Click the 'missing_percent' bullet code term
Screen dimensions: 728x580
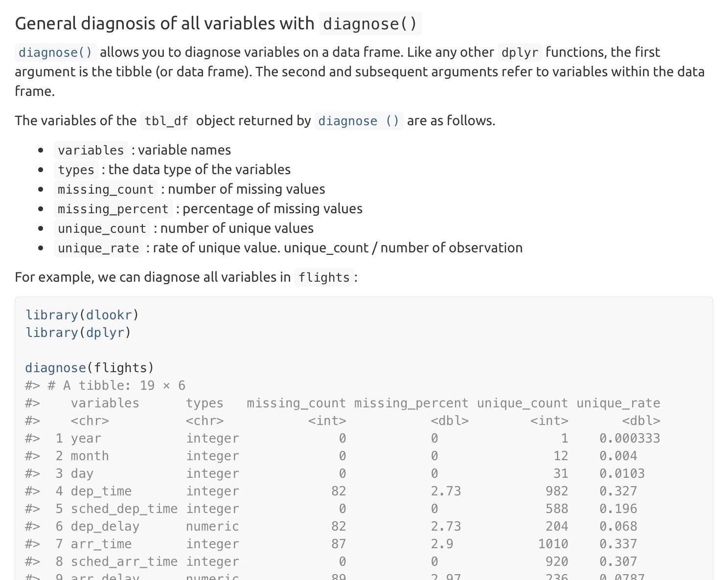point(113,209)
